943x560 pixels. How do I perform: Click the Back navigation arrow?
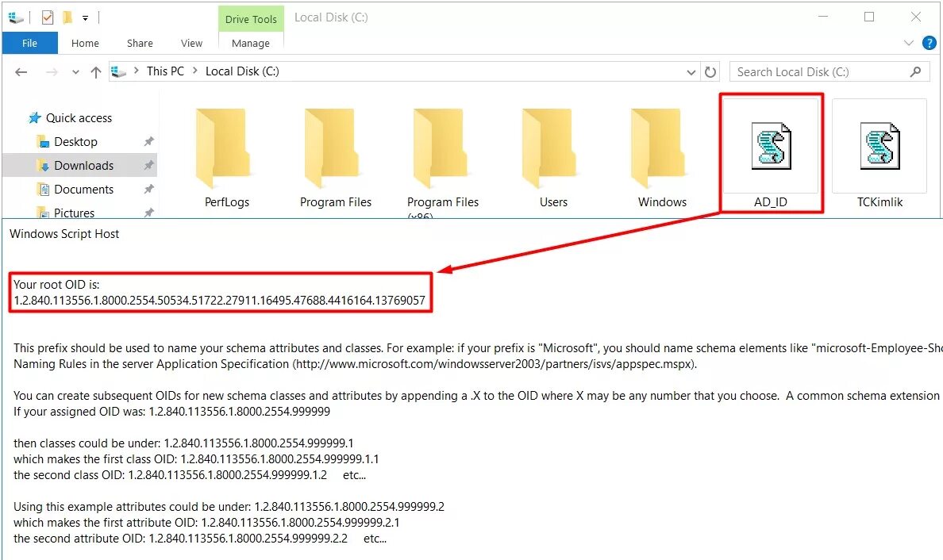pyautogui.click(x=21, y=72)
